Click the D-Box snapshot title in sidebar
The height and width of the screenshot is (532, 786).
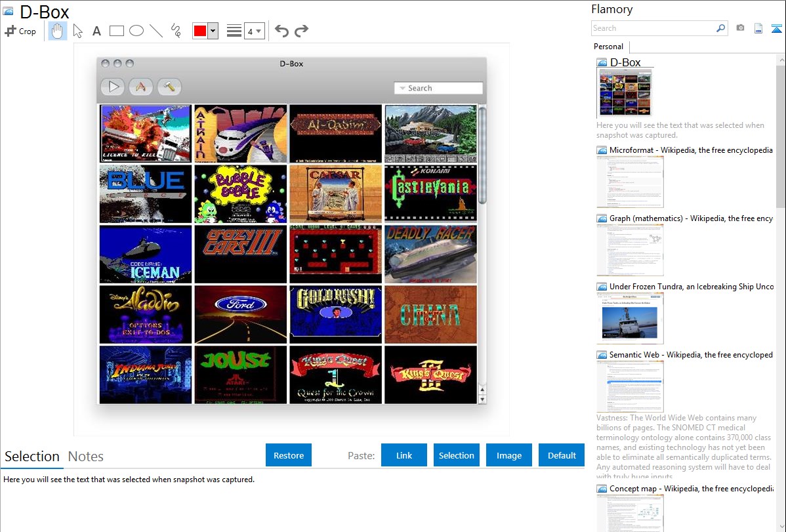(625, 62)
